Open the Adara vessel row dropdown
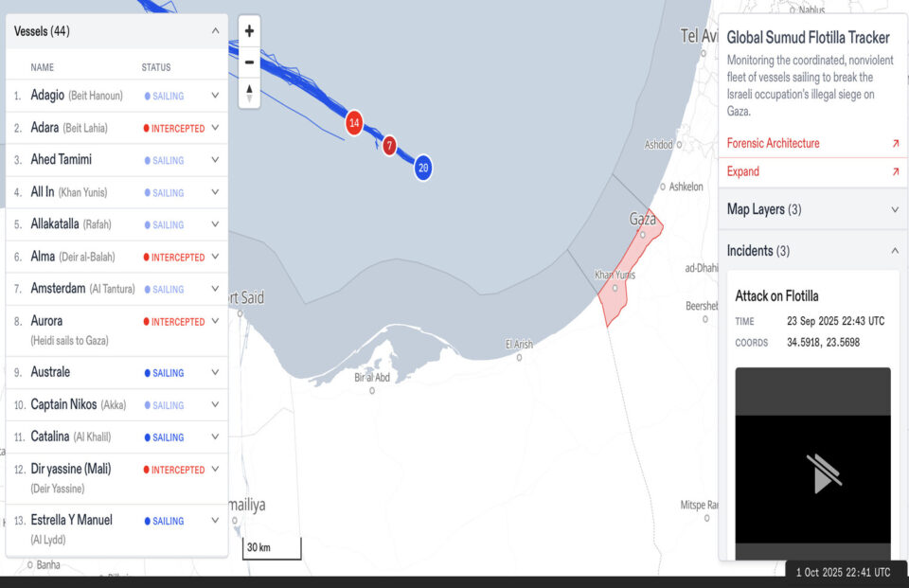The image size is (909, 588). point(215,128)
